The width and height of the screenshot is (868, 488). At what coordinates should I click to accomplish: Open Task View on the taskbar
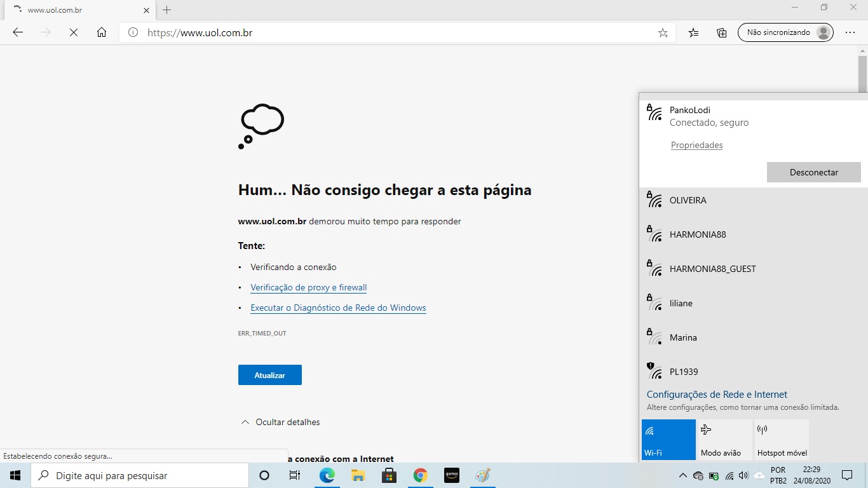(x=295, y=475)
